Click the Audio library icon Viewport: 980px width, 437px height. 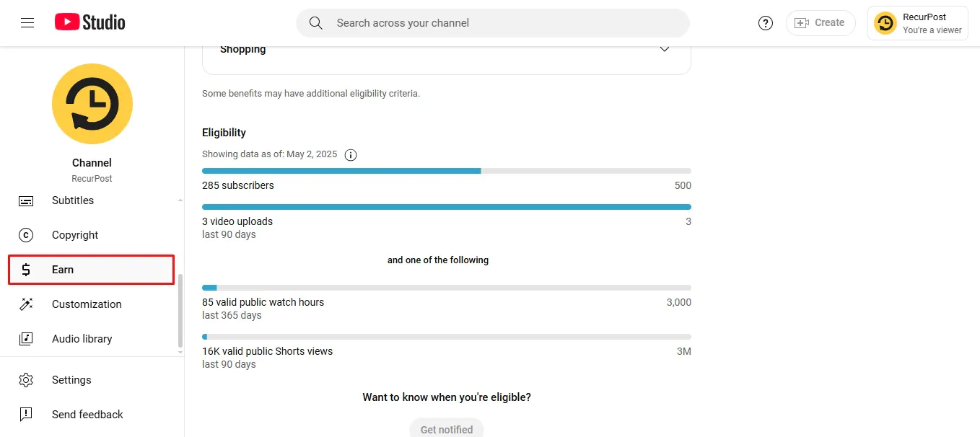pos(26,339)
